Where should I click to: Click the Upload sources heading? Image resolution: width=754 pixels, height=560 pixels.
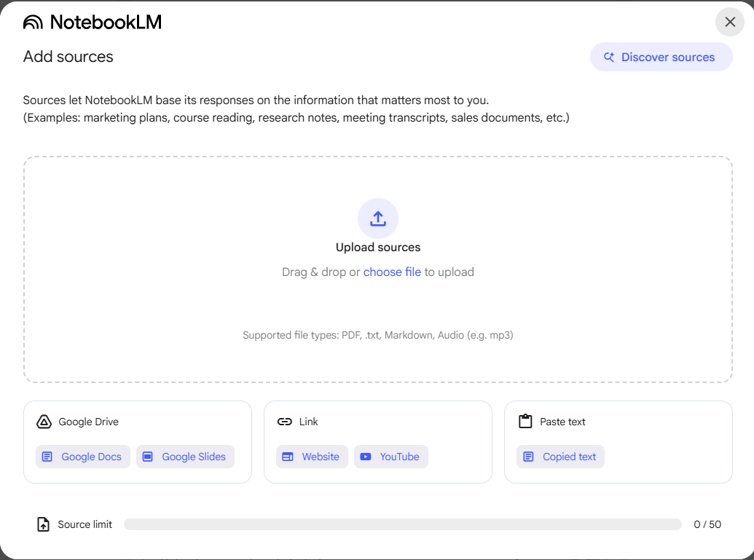pyautogui.click(x=378, y=248)
